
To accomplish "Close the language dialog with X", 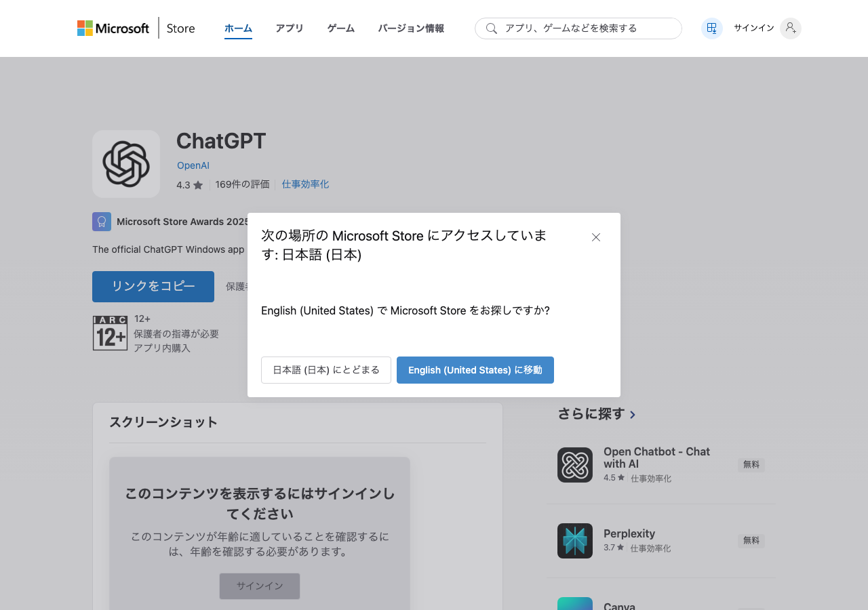I will pos(596,237).
